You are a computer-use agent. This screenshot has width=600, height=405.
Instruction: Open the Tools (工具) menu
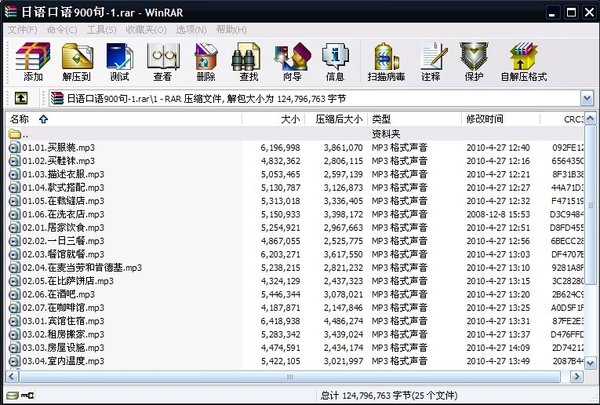point(101,29)
